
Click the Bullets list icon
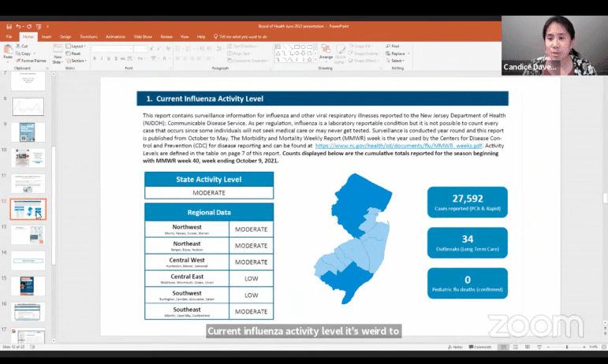point(178,48)
